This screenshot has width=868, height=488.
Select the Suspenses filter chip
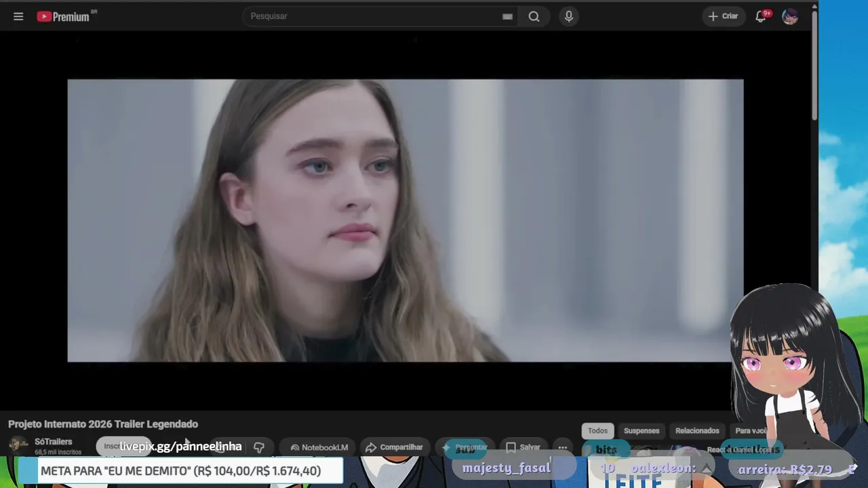pos(642,431)
